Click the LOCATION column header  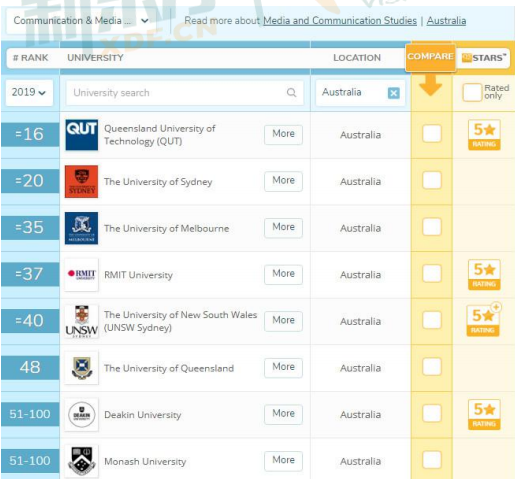pyautogui.click(x=357, y=58)
